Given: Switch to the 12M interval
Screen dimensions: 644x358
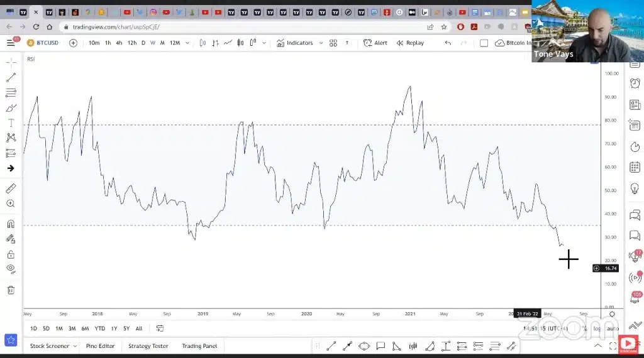Looking at the screenshot, I should pyautogui.click(x=175, y=43).
